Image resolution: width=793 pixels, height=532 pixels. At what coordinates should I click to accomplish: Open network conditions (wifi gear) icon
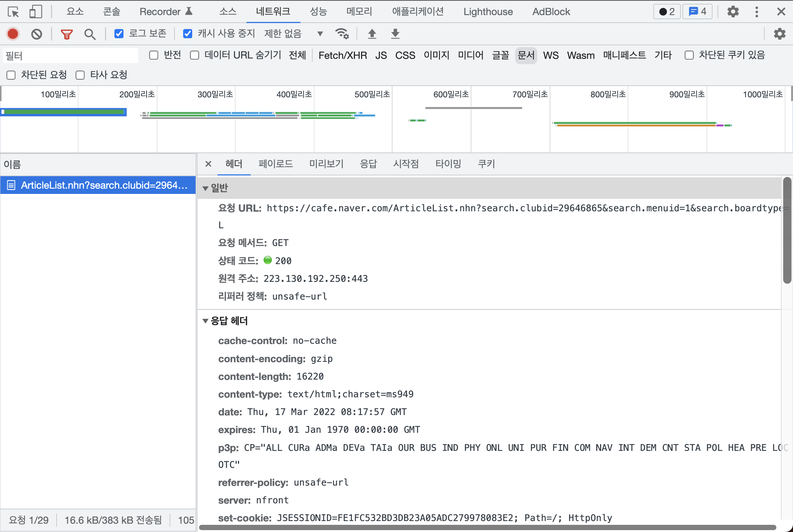342,34
